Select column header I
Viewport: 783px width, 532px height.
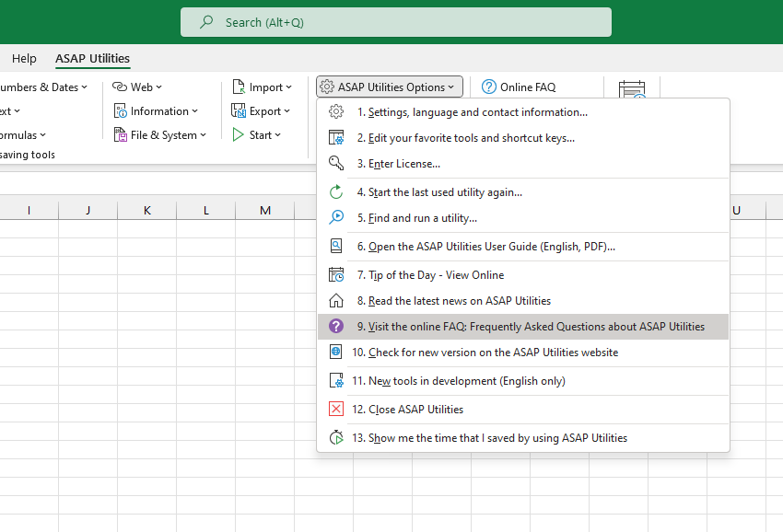pos(29,210)
